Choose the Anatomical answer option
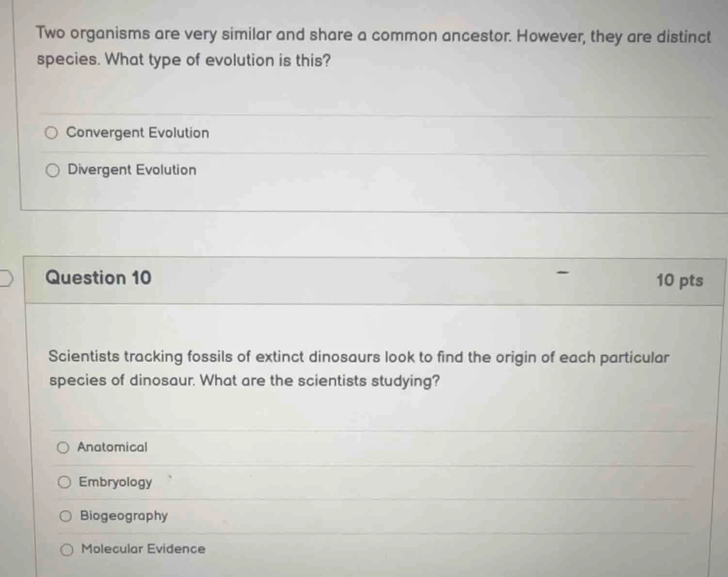728x577 pixels. (64, 447)
